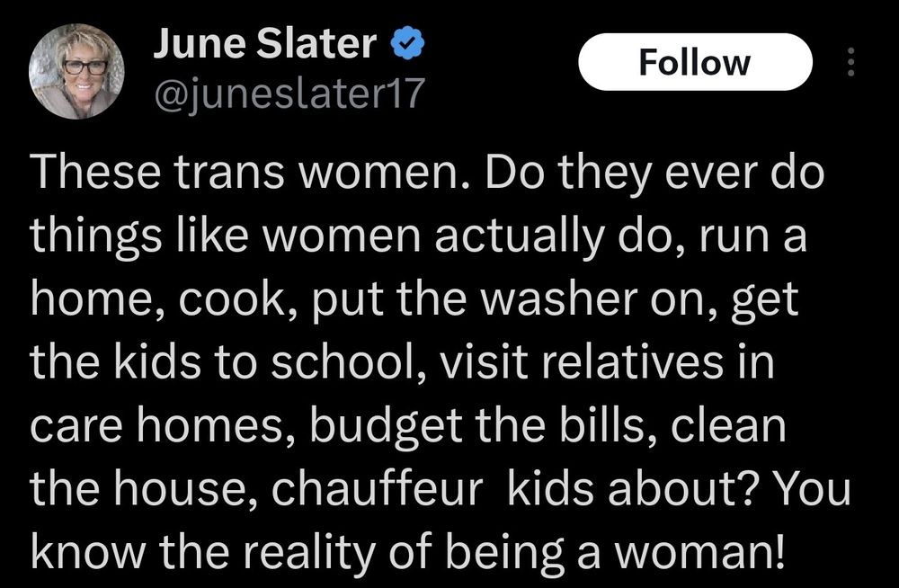Screen dimensions: 899x588
Task: Open the three-dot more options menu
Action: (850, 62)
